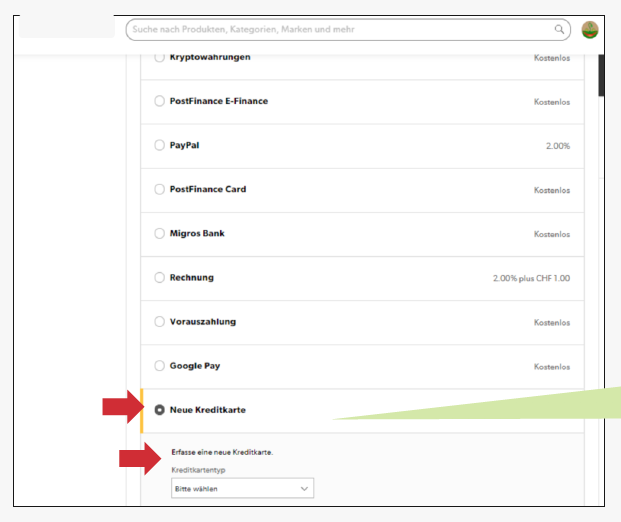
Task: Choose Migros Bank payment radio
Action: (x=159, y=233)
